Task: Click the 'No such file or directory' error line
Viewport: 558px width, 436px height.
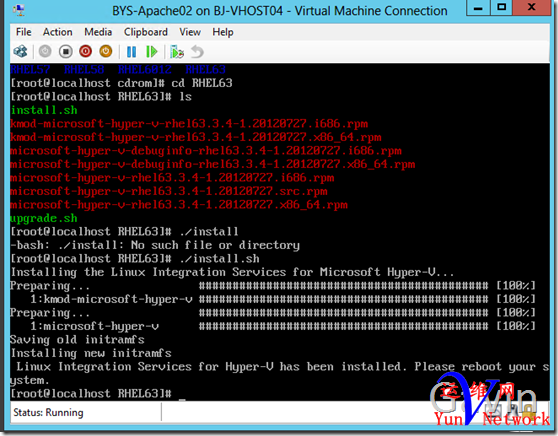Action: (155, 245)
